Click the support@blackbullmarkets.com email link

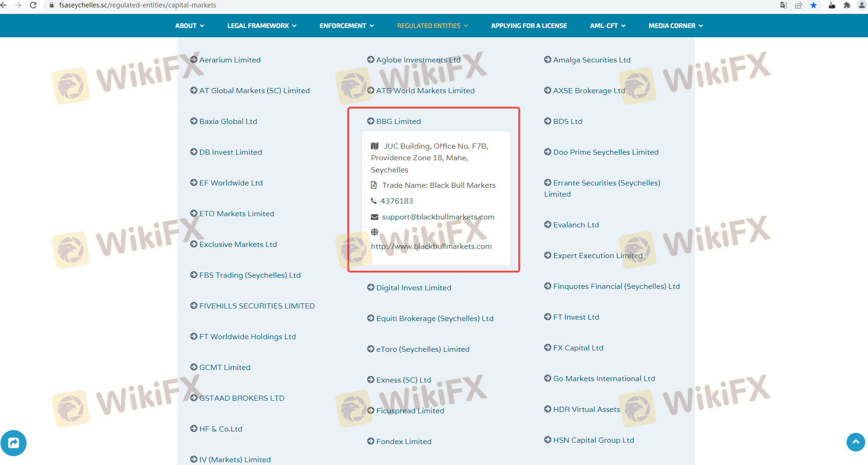[438, 217]
